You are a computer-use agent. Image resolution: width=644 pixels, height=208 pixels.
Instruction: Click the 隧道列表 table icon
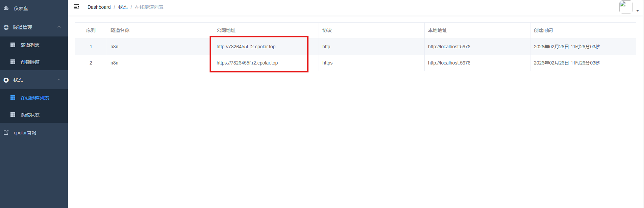13,45
